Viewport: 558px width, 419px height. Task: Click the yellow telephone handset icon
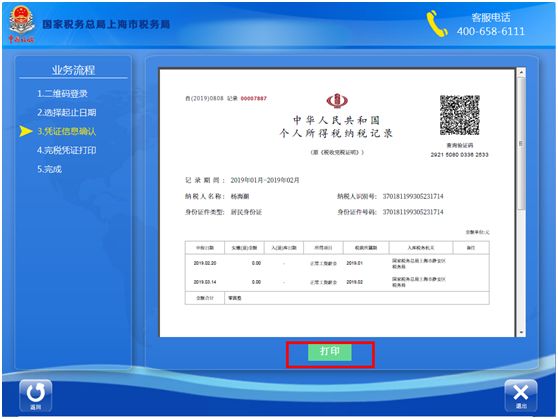437,23
